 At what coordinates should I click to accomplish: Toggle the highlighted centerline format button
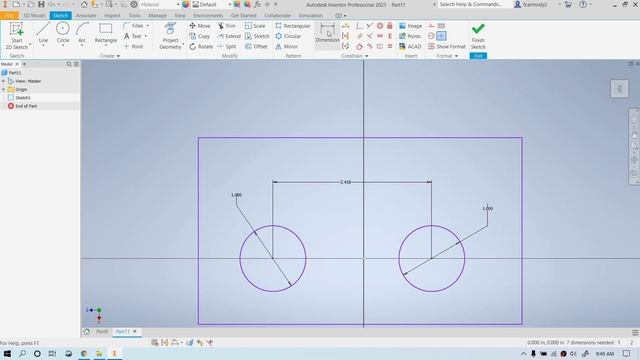pyautogui.click(x=441, y=36)
